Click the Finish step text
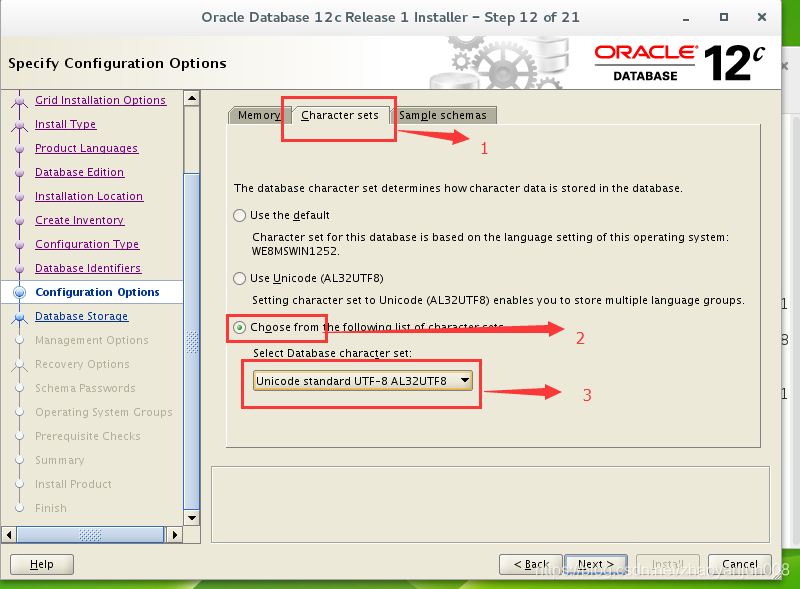This screenshot has width=800, height=589. point(51,508)
